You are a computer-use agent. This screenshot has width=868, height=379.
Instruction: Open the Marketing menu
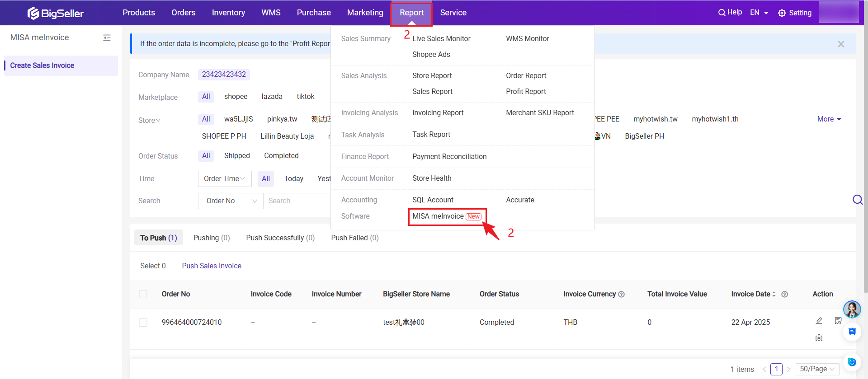[x=365, y=13]
